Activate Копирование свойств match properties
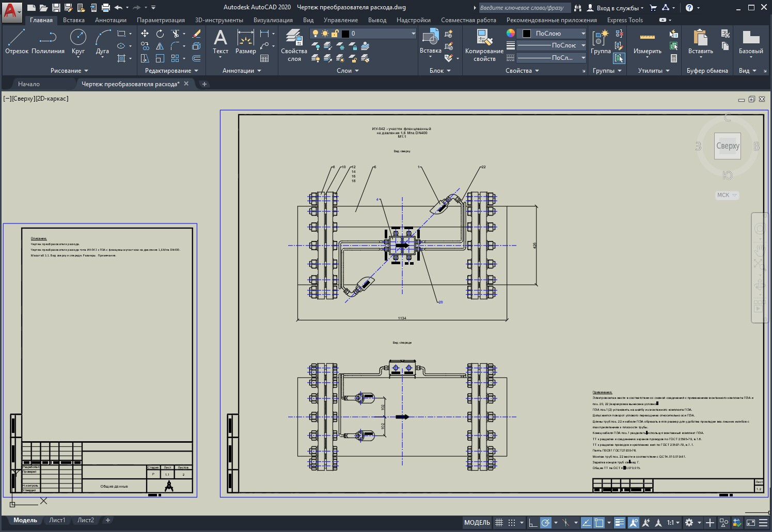Screen dimensions: 772x532 pos(484,45)
